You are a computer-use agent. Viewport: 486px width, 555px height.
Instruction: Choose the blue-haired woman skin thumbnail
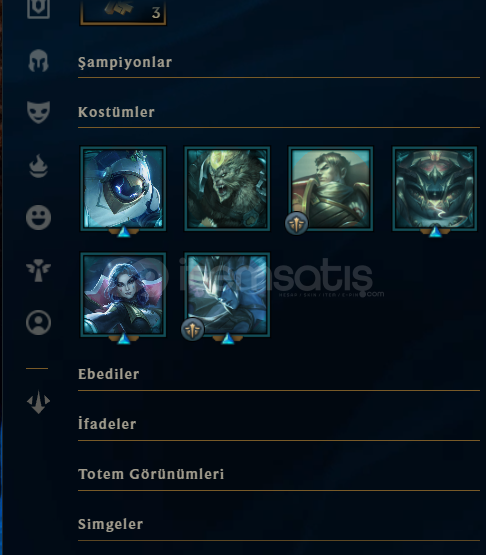(123, 294)
